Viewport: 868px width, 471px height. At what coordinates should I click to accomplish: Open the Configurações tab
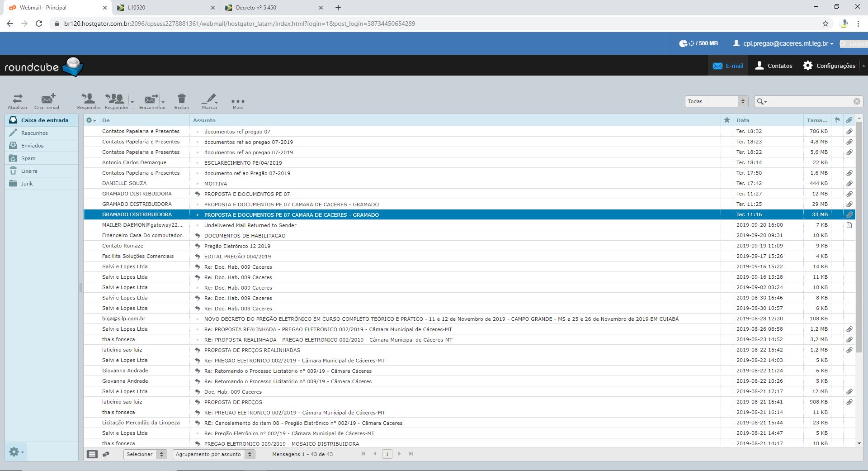829,66
